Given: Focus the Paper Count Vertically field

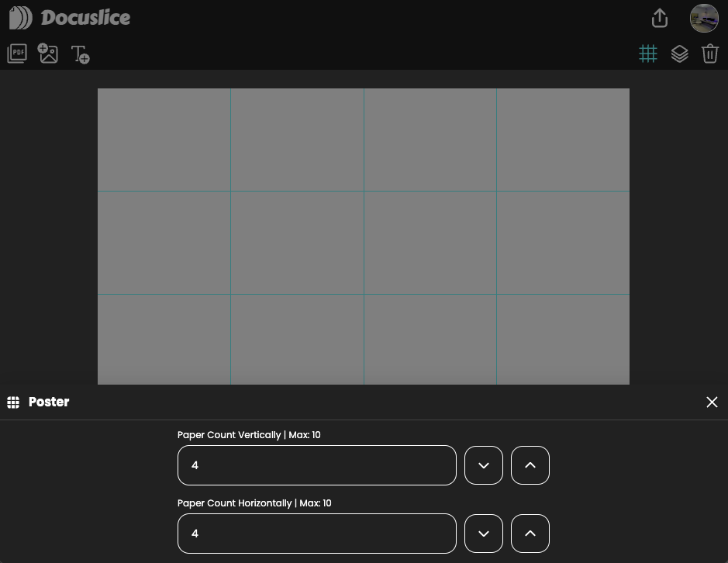Looking at the screenshot, I should click(316, 465).
